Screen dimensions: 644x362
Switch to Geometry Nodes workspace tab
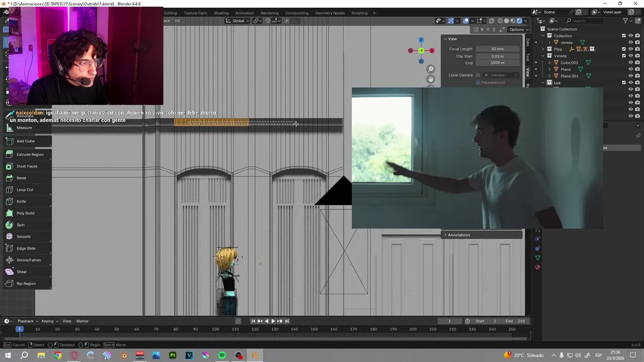click(x=330, y=13)
